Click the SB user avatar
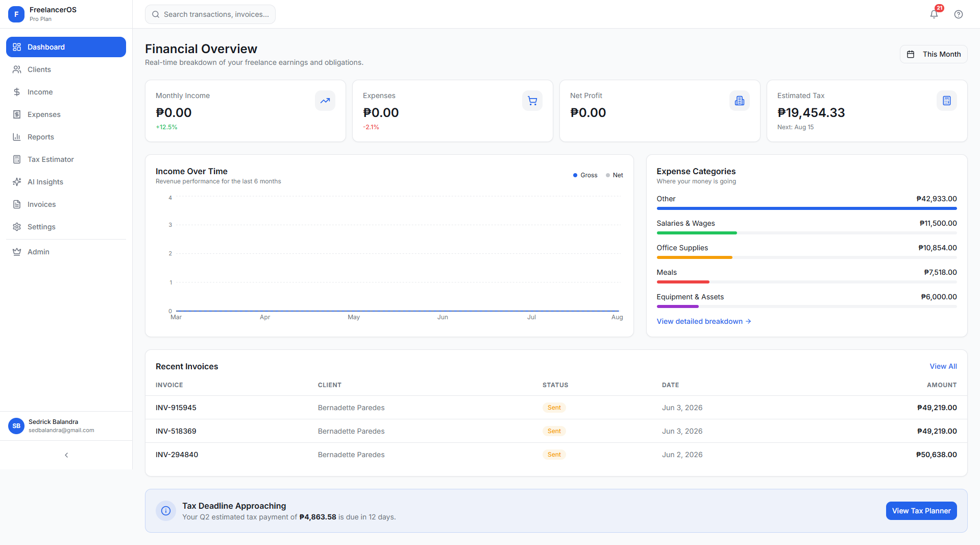Screen dimensions: 980x545 pos(16,426)
